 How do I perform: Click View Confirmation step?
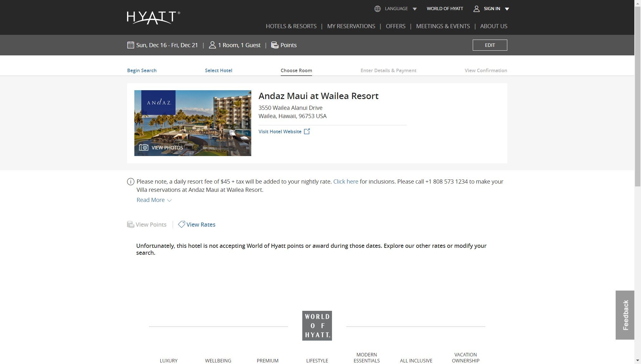pos(486,70)
